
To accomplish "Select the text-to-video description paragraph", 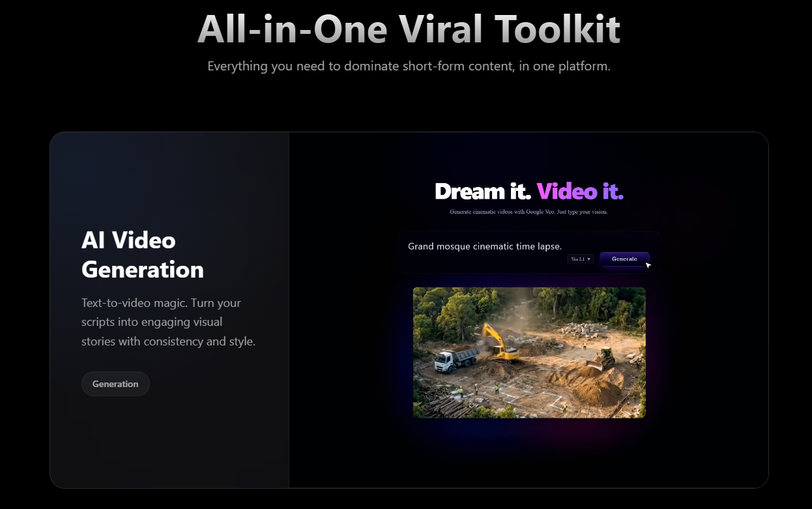I will [x=168, y=322].
